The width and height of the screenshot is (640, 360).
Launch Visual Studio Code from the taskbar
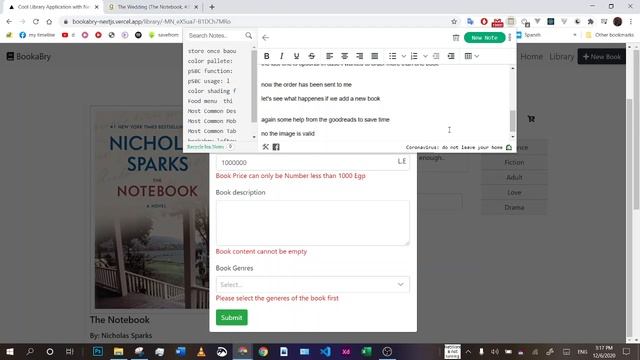[325, 351]
